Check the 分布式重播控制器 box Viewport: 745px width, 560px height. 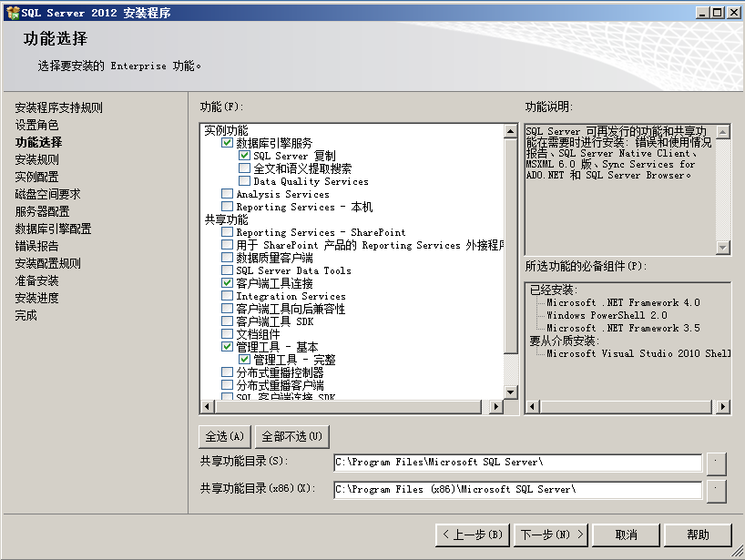[x=227, y=372]
